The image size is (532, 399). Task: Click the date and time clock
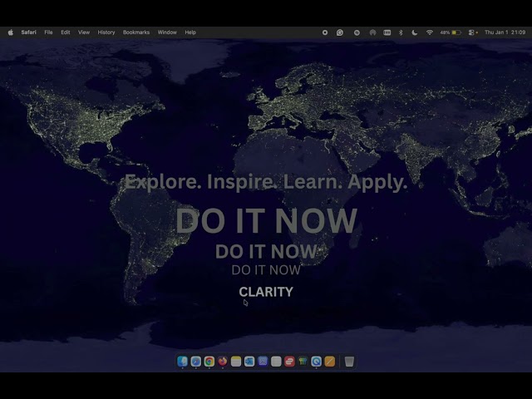click(505, 32)
